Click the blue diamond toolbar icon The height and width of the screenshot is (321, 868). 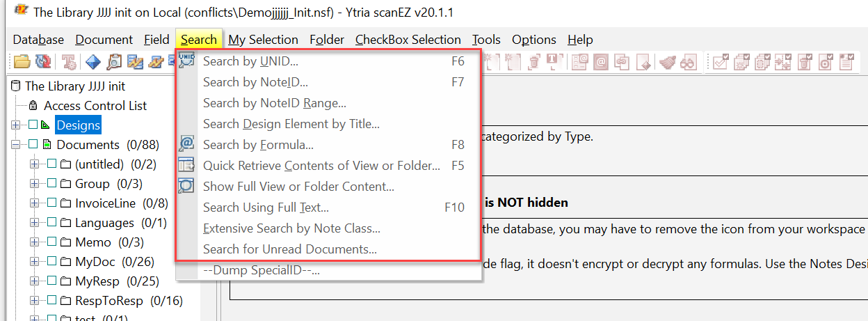93,62
